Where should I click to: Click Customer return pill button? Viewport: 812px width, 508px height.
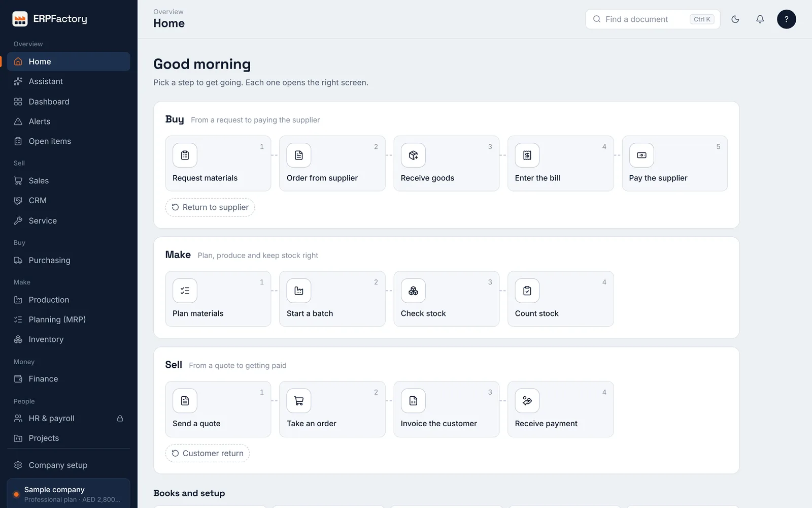[208, 453]
